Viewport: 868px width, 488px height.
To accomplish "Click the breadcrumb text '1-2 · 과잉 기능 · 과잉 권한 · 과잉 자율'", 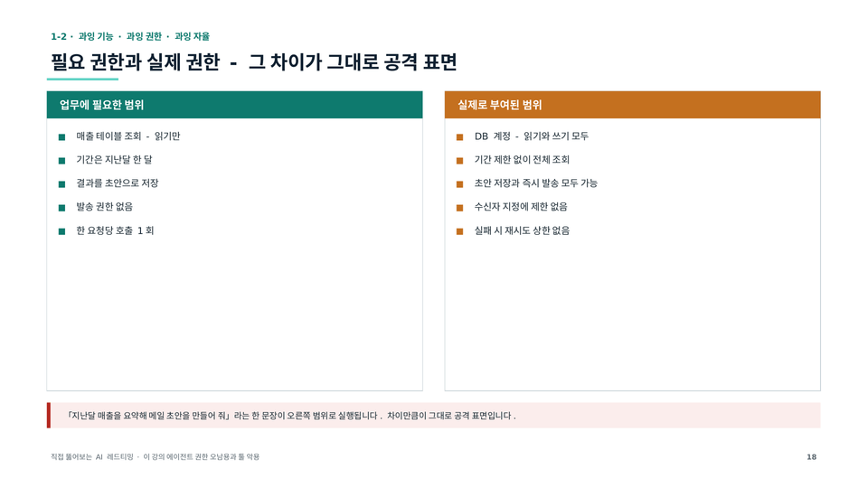I will pyautogui.click(x=130, y=36).
